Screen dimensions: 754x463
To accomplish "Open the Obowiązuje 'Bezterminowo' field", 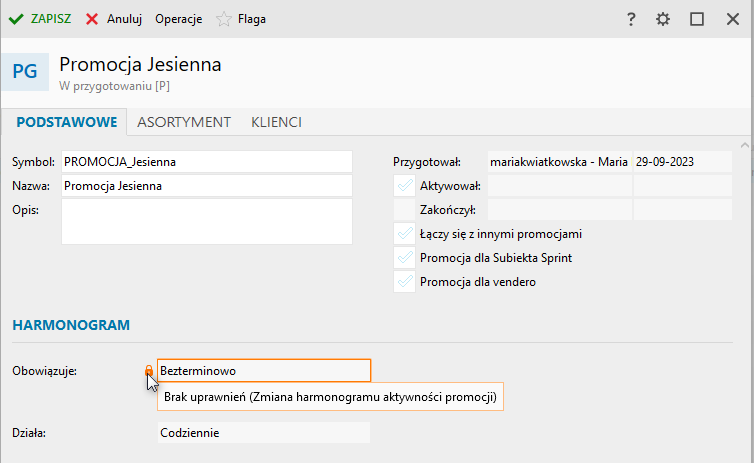I will click(264, 371).
